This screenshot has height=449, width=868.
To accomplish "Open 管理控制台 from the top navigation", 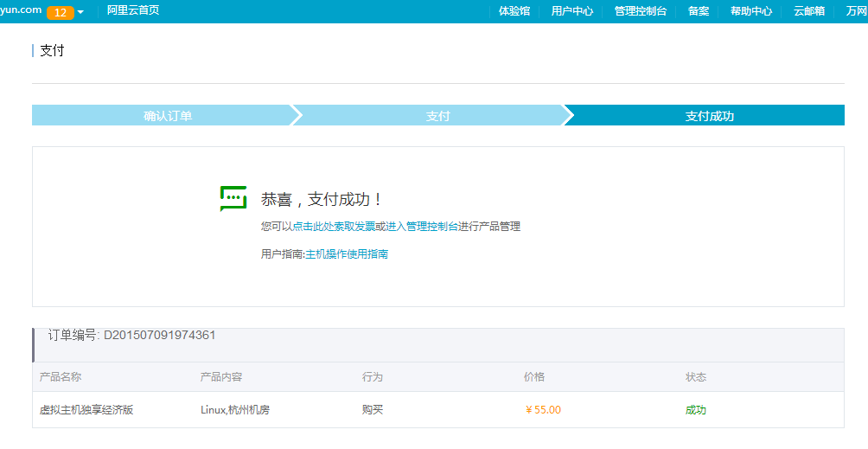I will (641, 11).
